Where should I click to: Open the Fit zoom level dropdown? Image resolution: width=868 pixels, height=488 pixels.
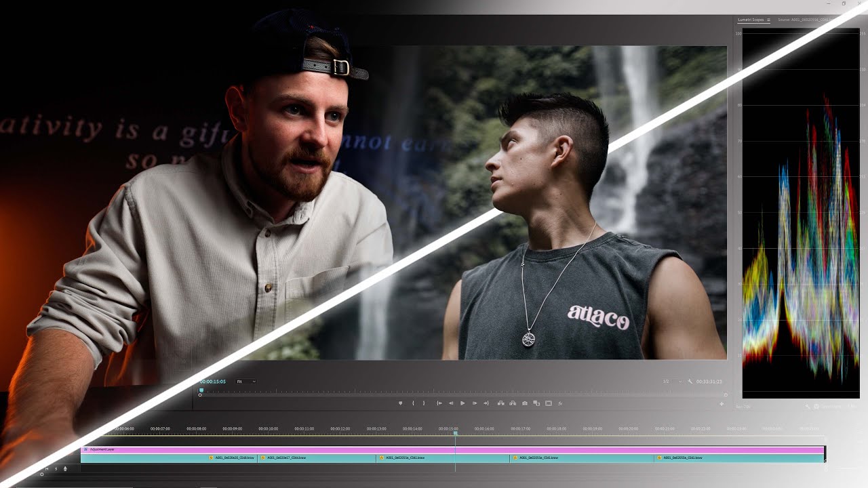point(245,382)
